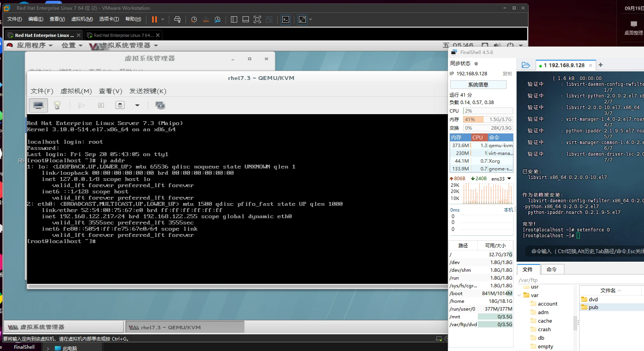Image resolution: width=644 pixels, height=351 pixels.
Task: Open VMware 帮助(H) menu
Action: point(133,19)
